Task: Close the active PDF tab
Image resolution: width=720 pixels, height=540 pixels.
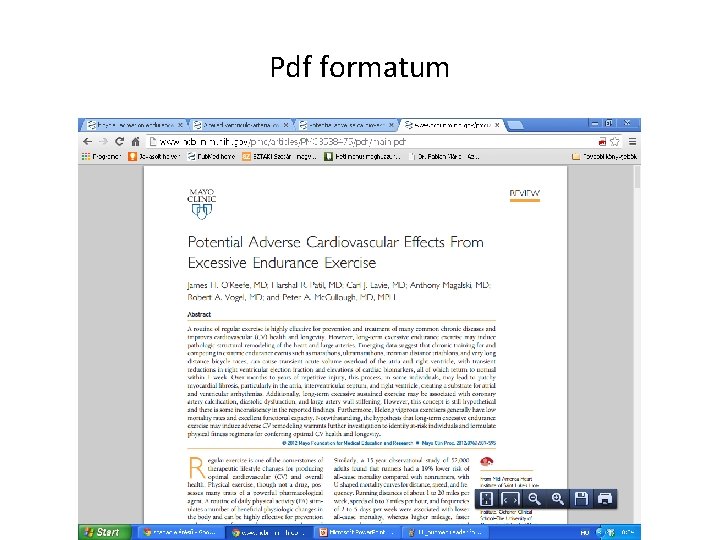Action: pos(497,125)
